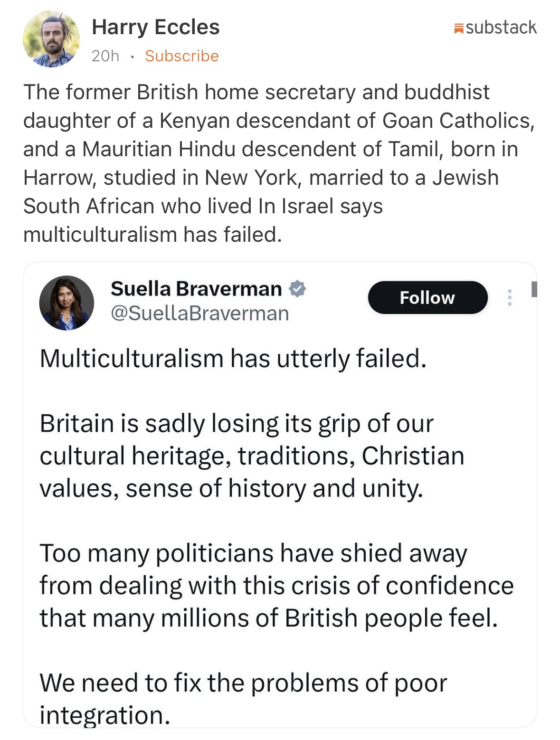Click the Suella Braverman display name
The width and height of the screenshot is (560, 740).
coord(196,289)
